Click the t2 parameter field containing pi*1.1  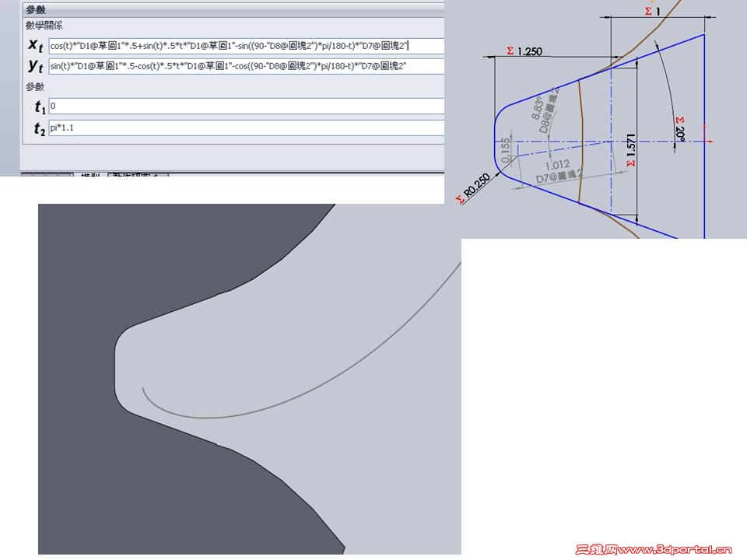coord(247,128)
